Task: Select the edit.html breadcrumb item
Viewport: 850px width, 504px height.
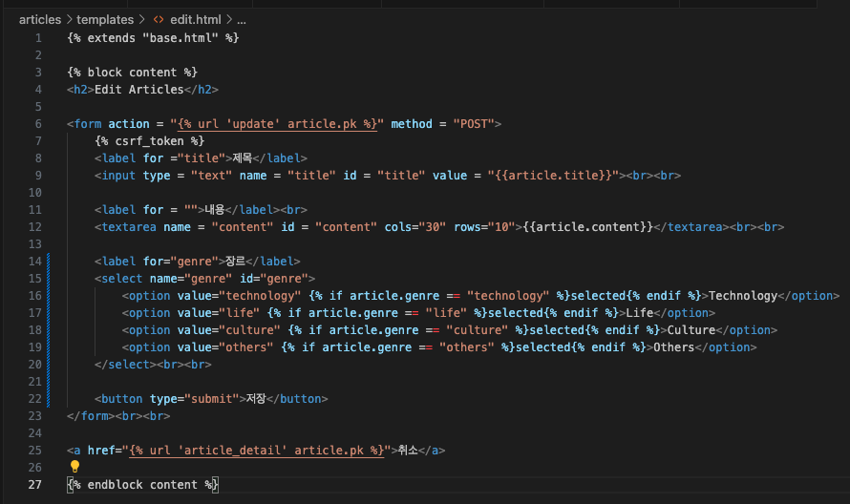Action: (x=195, y=20)
